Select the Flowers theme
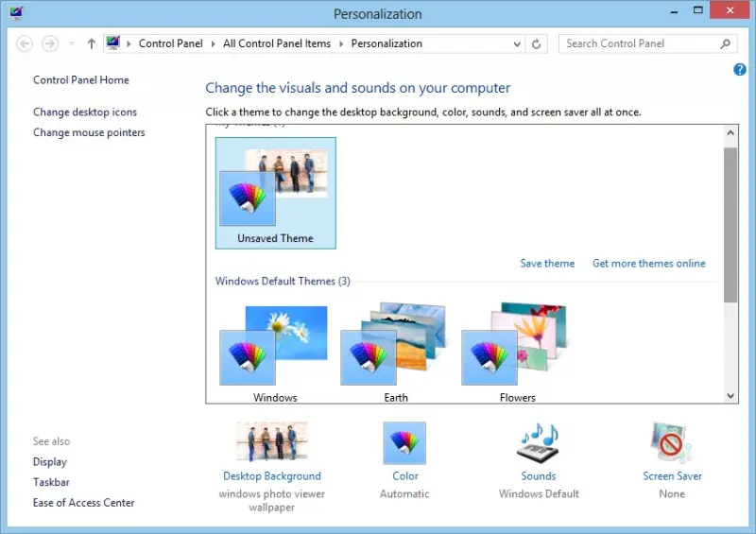Viewport: 756px width, 534px height. 517,353
